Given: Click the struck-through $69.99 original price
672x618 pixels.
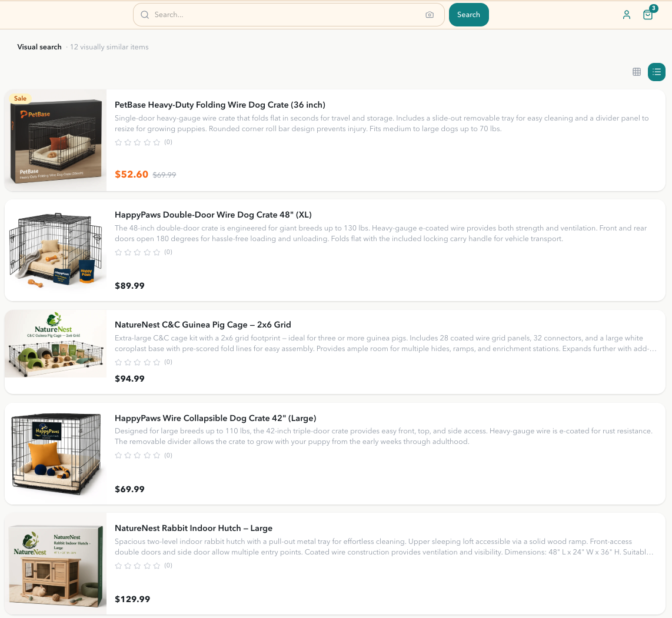Looking at the screenshot, I should (x=165, y=175).
